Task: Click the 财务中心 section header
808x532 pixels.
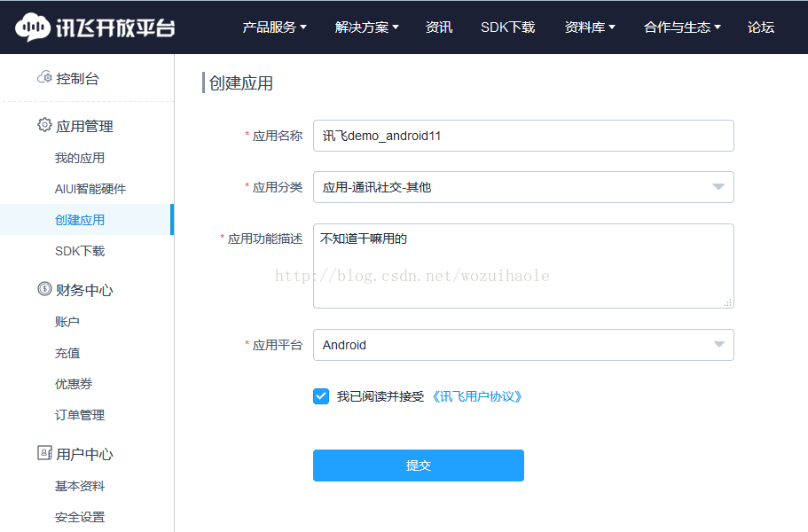Action: coord(84,290)
